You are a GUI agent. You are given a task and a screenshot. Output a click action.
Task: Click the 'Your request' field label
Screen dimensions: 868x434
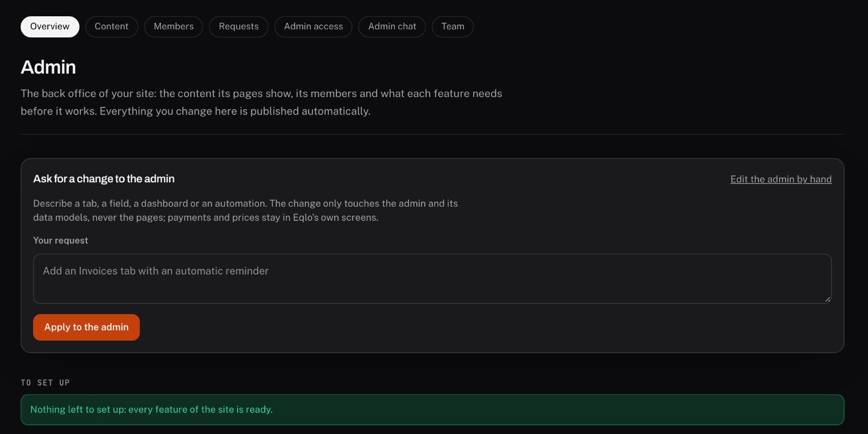point(60,240)
